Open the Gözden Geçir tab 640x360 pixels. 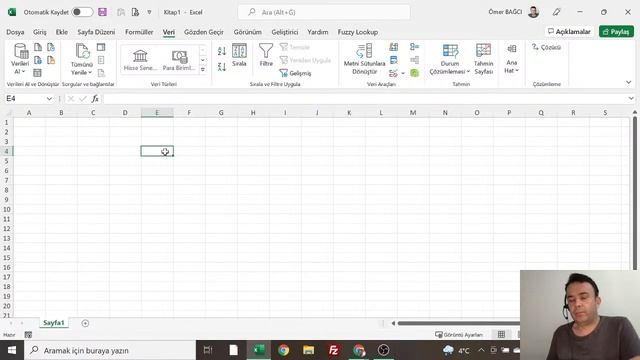click(x=204, y=32)
